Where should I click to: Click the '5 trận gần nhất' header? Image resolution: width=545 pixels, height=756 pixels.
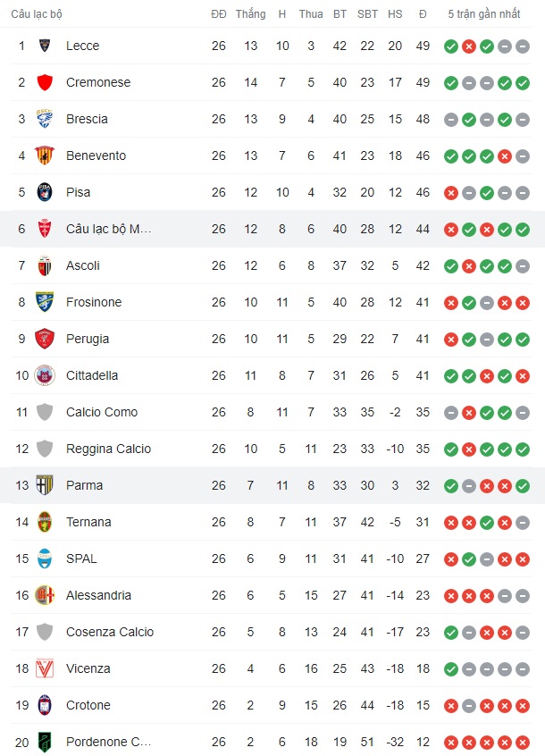pyautogui.click(x=484, y=14)
